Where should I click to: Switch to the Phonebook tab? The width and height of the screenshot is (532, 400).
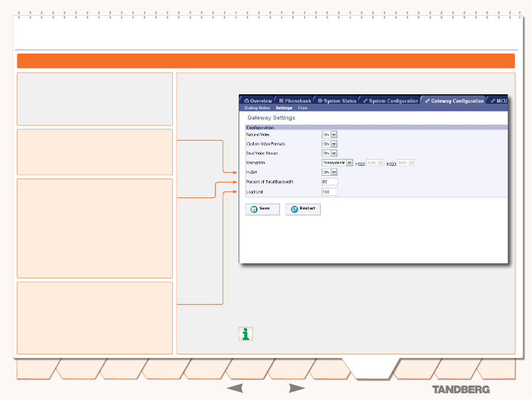tap(295, 101)
